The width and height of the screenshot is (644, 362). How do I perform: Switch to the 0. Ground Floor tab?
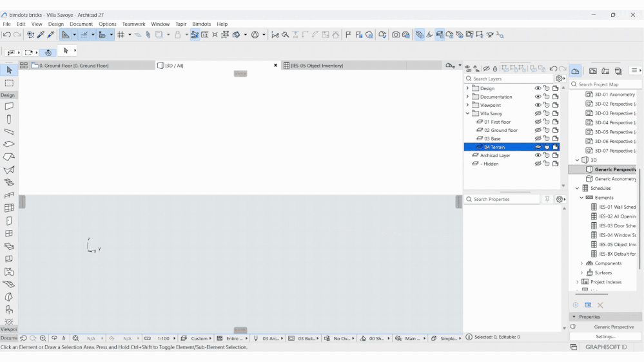pyautogui.click(x=92, y=65)
